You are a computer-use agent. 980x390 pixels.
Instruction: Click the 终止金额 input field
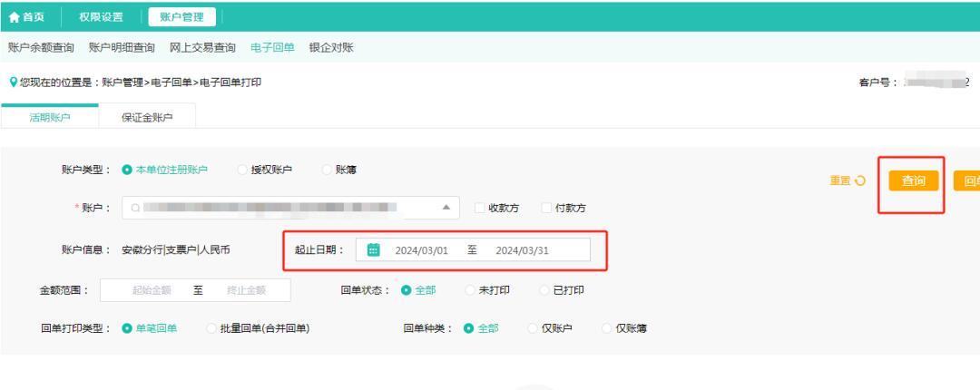246,290
